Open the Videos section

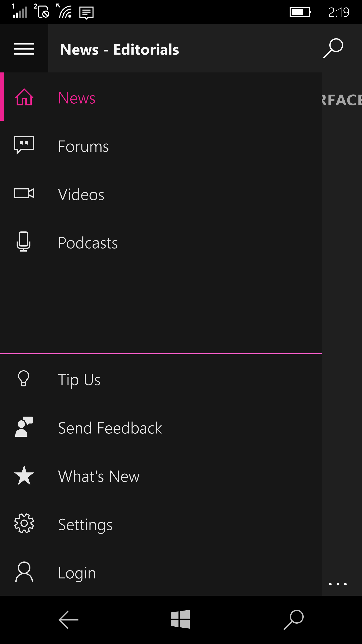pyautogui.click(x=81, y=194)
